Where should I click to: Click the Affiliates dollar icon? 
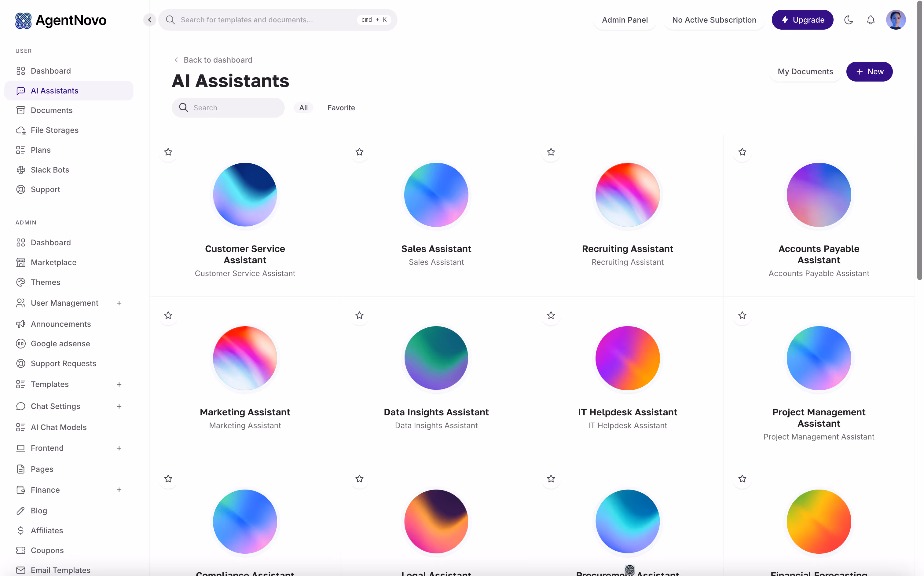coord(20,531)
